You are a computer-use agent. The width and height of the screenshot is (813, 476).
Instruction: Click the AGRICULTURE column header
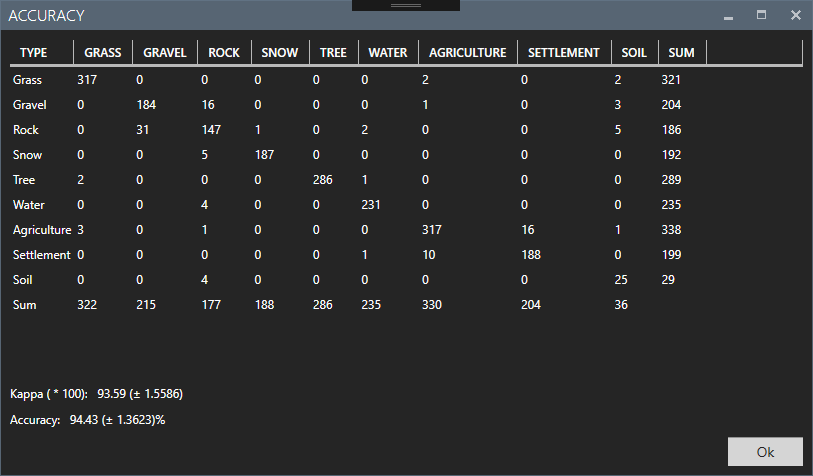click(468, 53)
